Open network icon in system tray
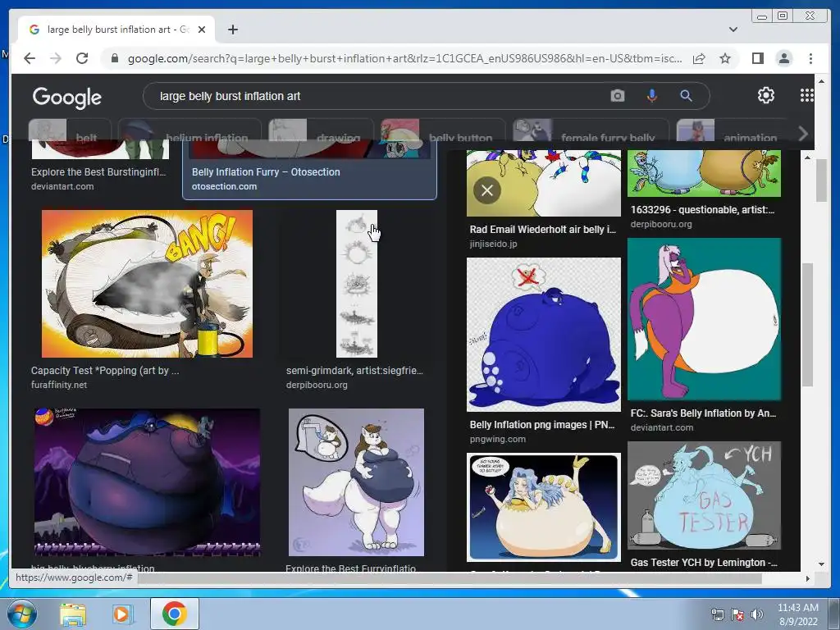 (717, 615)
